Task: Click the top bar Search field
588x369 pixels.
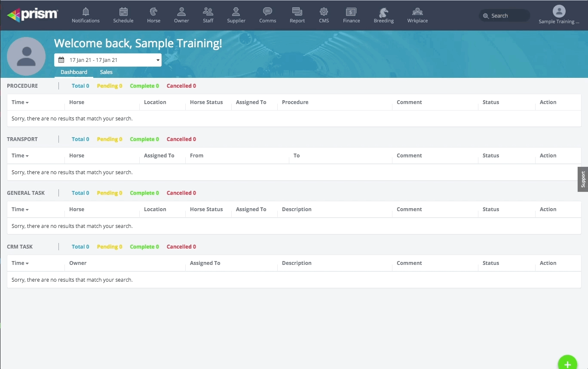Action: click(x=504, y=15)
